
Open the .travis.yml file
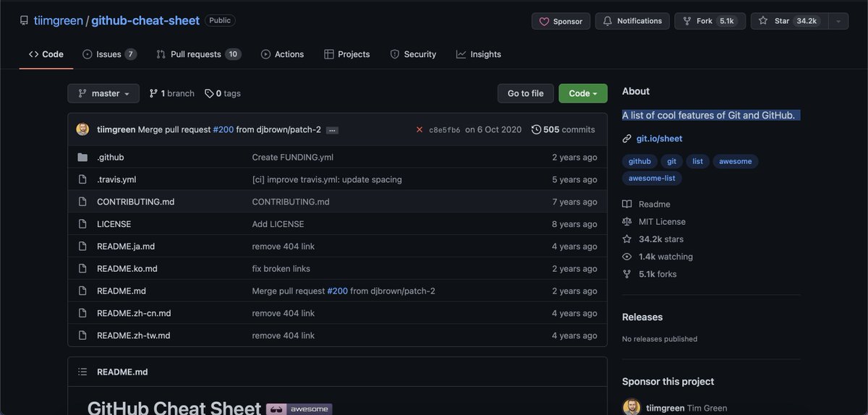point(116,179)
